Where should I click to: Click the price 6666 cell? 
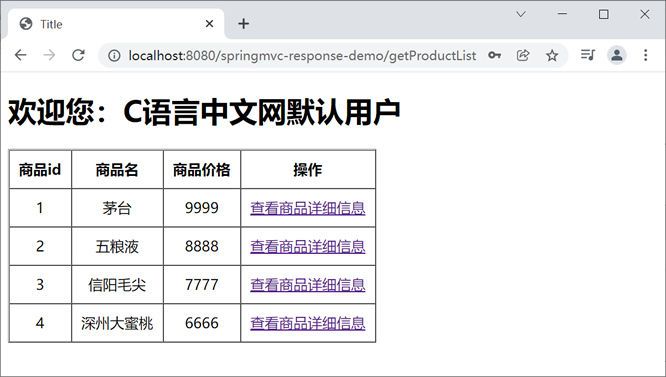coord(202,323)
